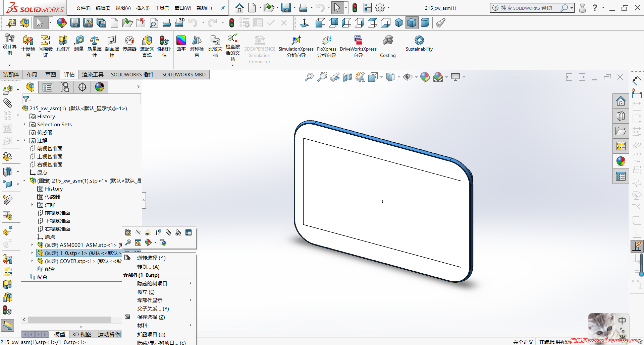Click Zoom to Fit in view toolbar
644x345 pixels.
coord(309,77)
